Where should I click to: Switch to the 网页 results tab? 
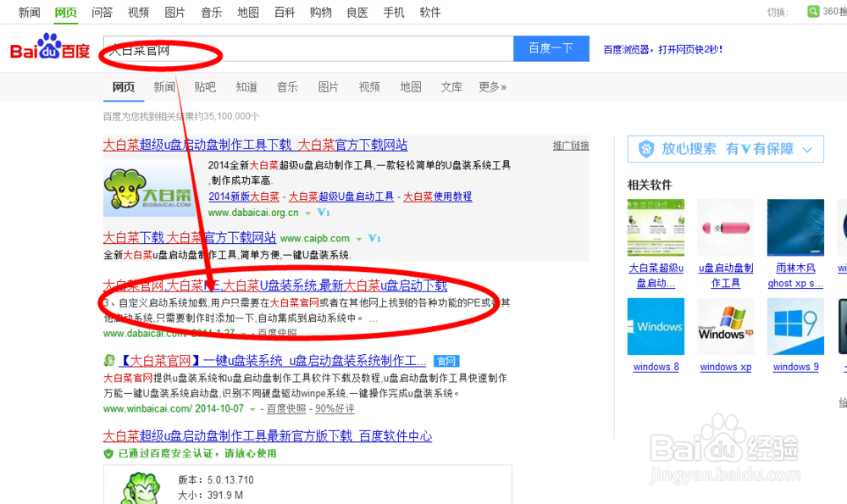[x=123, y=87]
